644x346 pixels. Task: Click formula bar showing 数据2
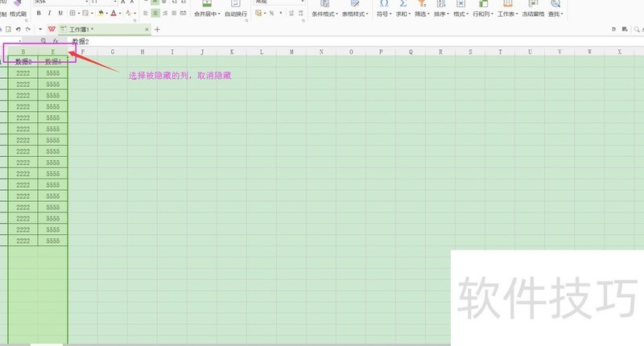(356, 42)
